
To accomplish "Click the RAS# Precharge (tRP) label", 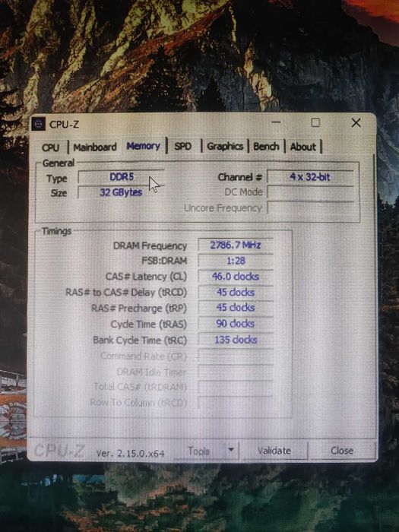I will 139,309.
